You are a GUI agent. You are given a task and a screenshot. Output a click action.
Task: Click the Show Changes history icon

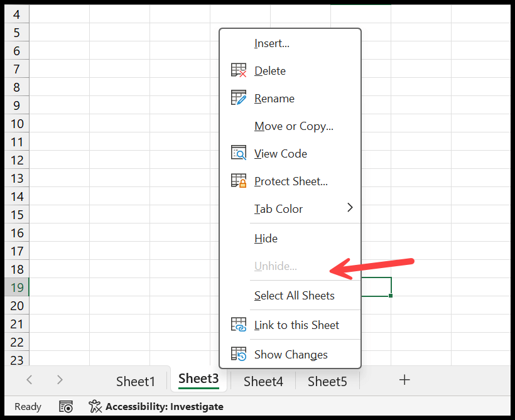coord(239,354)
